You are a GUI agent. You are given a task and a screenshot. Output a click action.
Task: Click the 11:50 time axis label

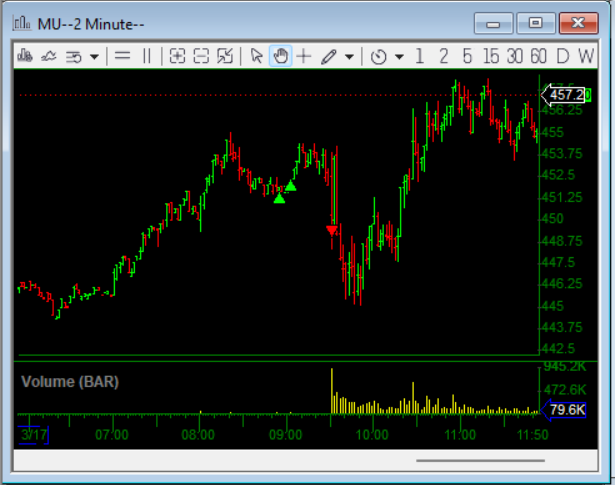point(533,435)
